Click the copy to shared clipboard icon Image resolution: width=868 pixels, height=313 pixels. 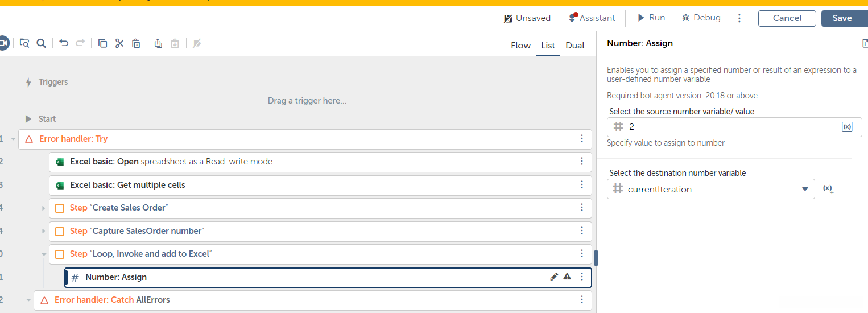(x=158, y=43)
